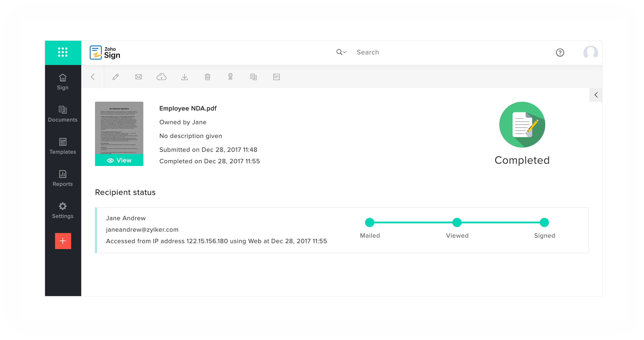Click the envelope email icon
The width and height of the screenshot is (644, 340).
pos(138,77)
